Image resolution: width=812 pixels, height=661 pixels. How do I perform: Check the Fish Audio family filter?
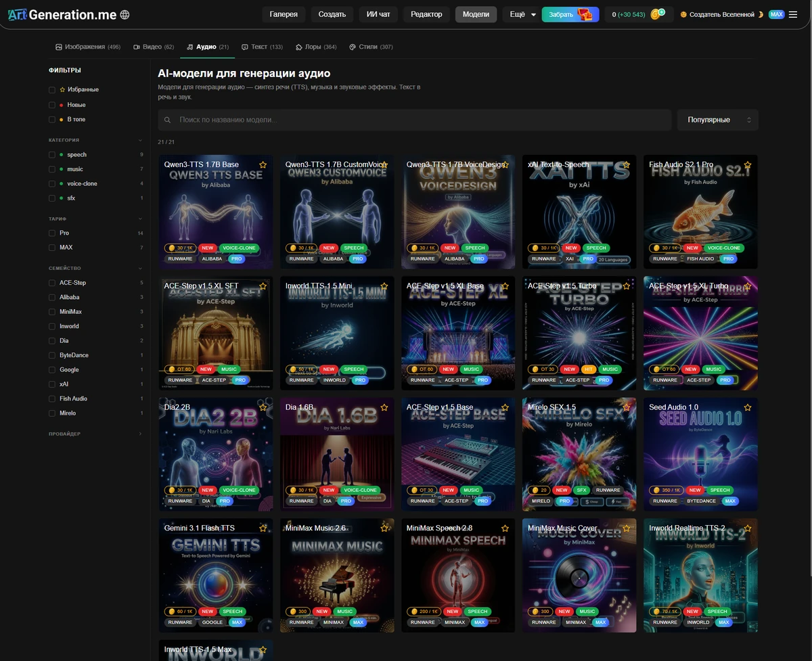tap(52, 398)
